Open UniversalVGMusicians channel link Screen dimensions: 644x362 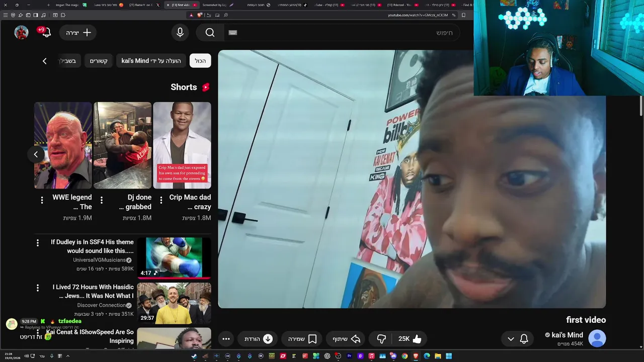pos(99,260)
